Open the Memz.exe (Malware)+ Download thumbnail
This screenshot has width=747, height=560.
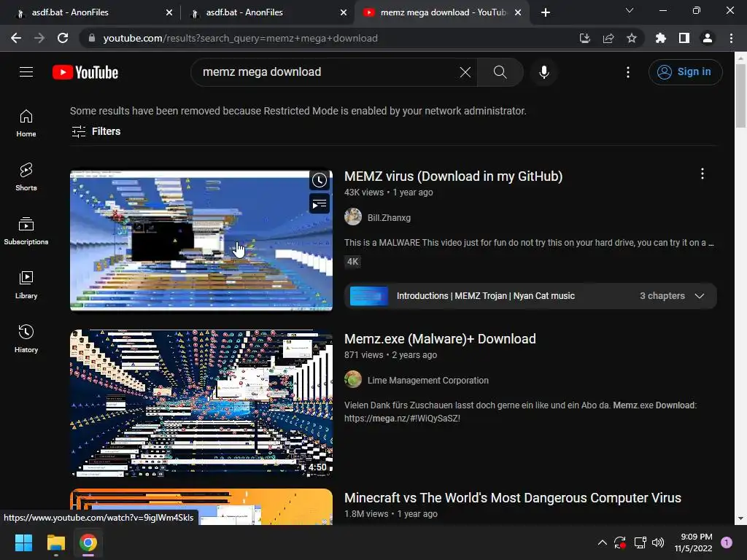click(201, 402)
